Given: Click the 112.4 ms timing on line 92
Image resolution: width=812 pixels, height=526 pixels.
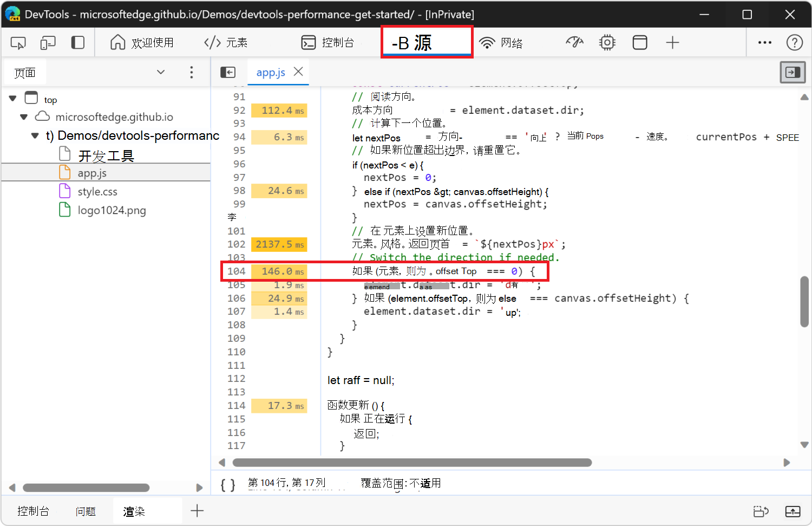Looking at the screenshot, I should (x=279, y=111).
